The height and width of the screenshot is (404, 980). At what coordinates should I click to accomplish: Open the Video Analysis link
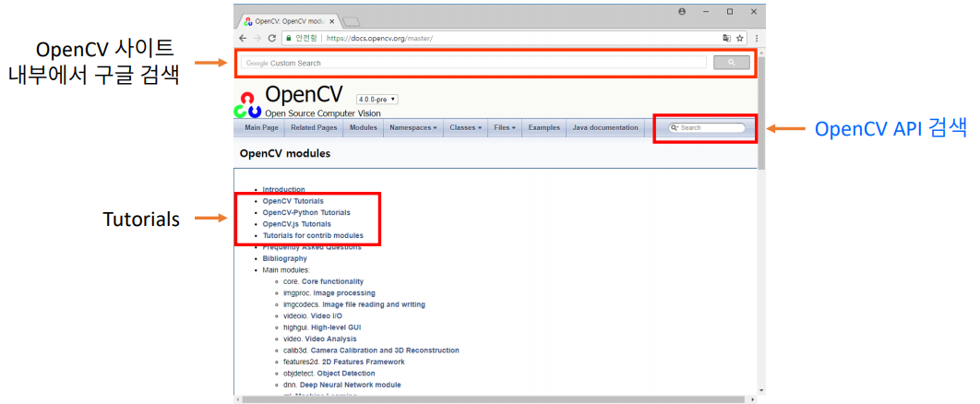(x=330, y=339)
